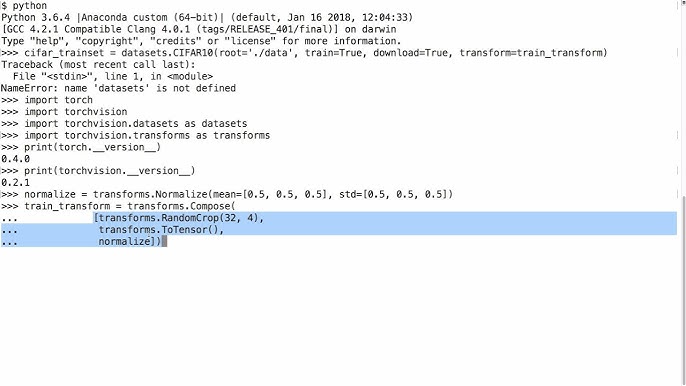
Task: Click 'torchvision.transforms as transforms' import text
Action: [x=167, y=135]
